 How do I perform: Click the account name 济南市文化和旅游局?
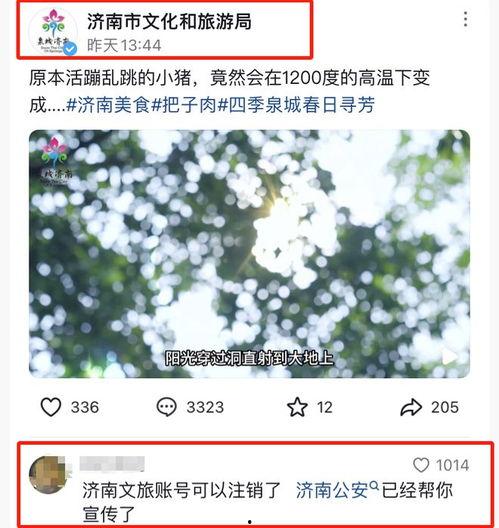click(169, 22)
